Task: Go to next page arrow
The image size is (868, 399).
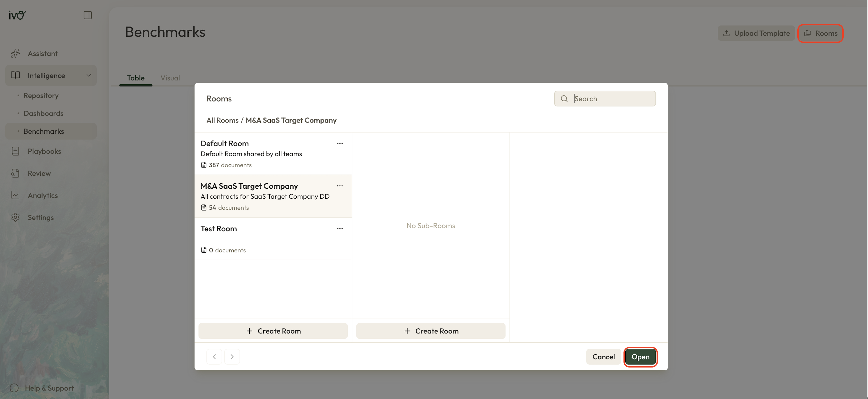Action: coord(232,357)
